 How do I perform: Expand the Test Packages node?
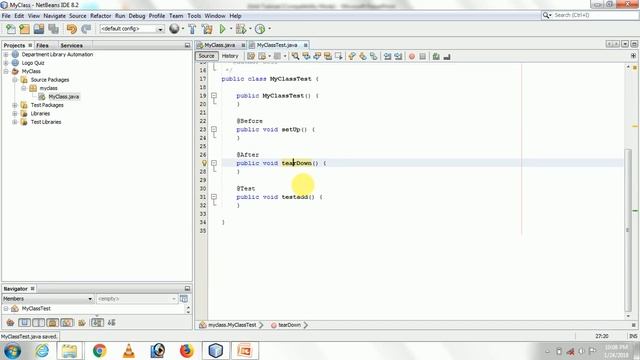point(15,105)
